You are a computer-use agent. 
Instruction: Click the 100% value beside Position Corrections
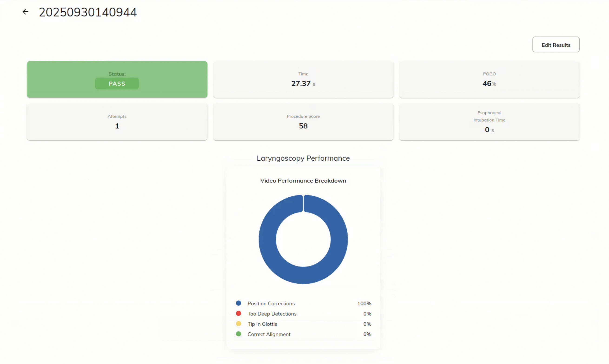[x=364, y=303]
